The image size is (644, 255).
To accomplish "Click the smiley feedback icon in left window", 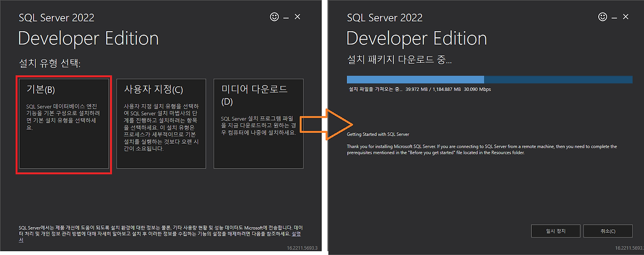I will click(x=274, y=17).
